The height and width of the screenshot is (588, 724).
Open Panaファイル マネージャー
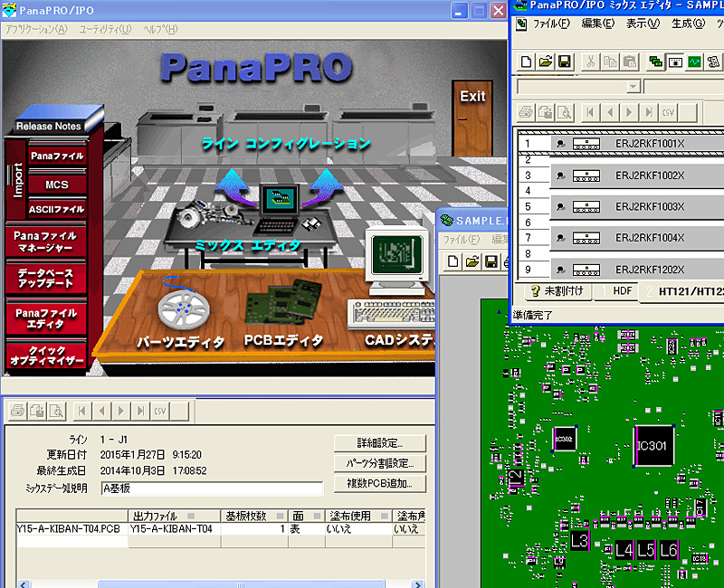(x=46, y=242)
